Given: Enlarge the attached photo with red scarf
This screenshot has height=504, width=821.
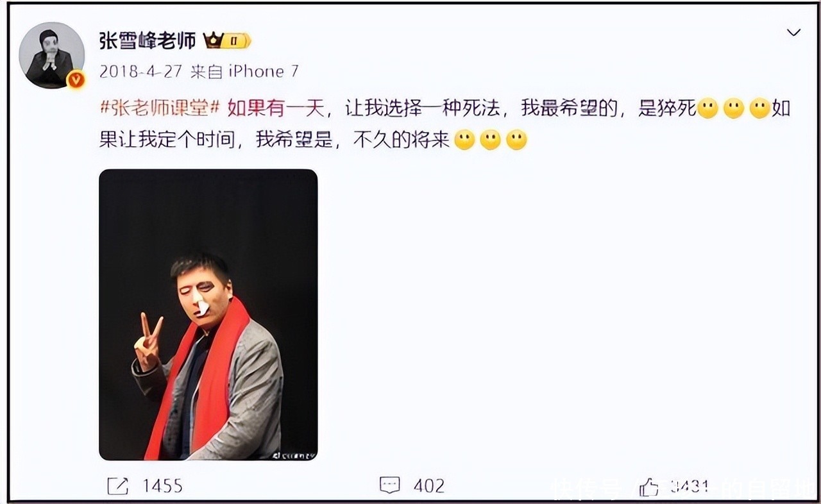Looking at the screenshot, I should tap(208, 315).
